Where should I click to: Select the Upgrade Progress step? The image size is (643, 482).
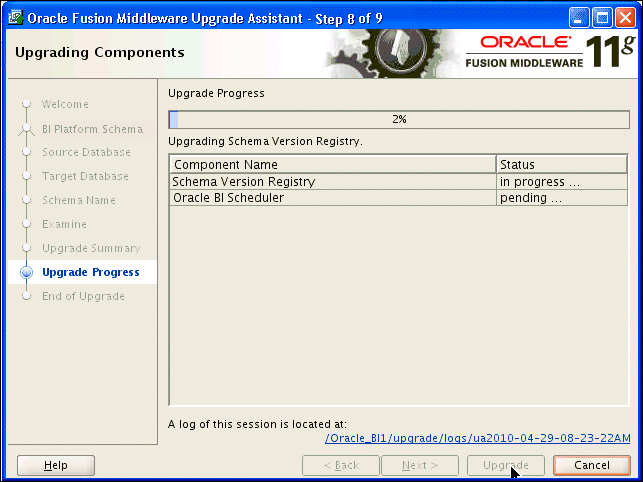[90, 272]
